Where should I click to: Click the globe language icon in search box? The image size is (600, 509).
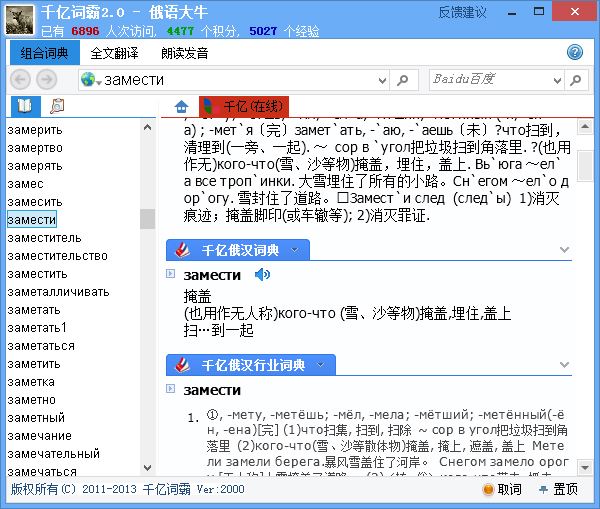tap(88, 79)
